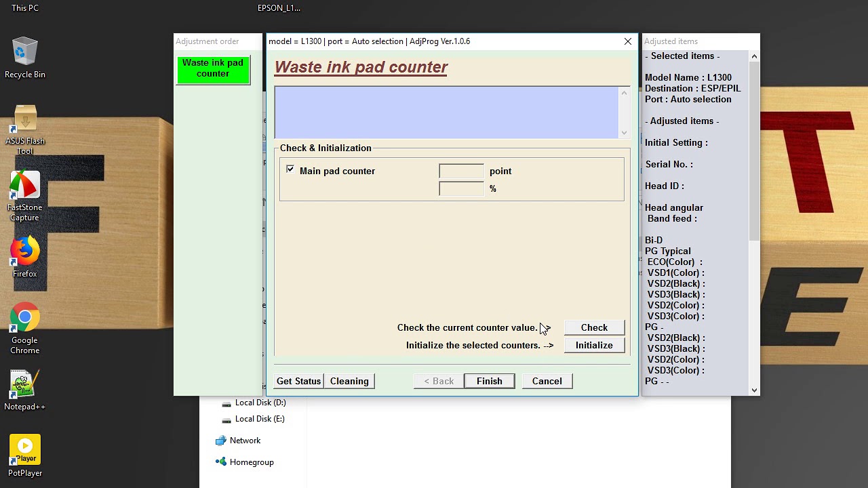Click Adjusted items panel scroll down arrow
The height and width of the screenshot is (488, 868).
point(754,390)
